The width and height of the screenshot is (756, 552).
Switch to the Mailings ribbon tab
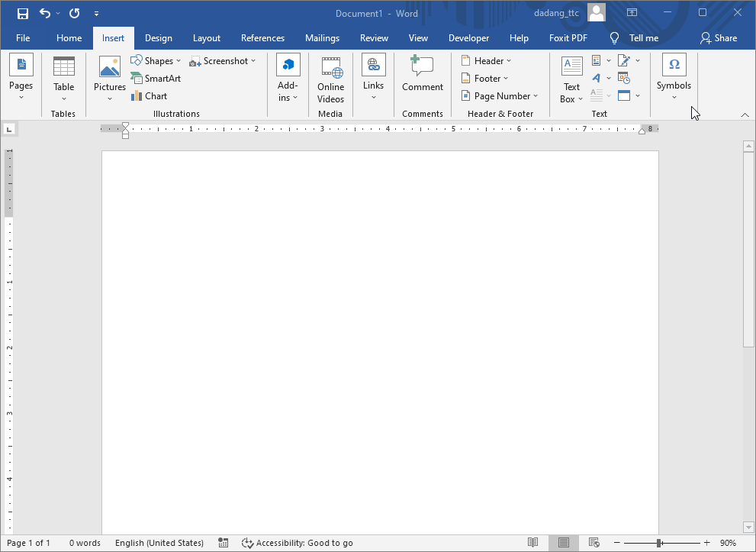pos(322,37)
